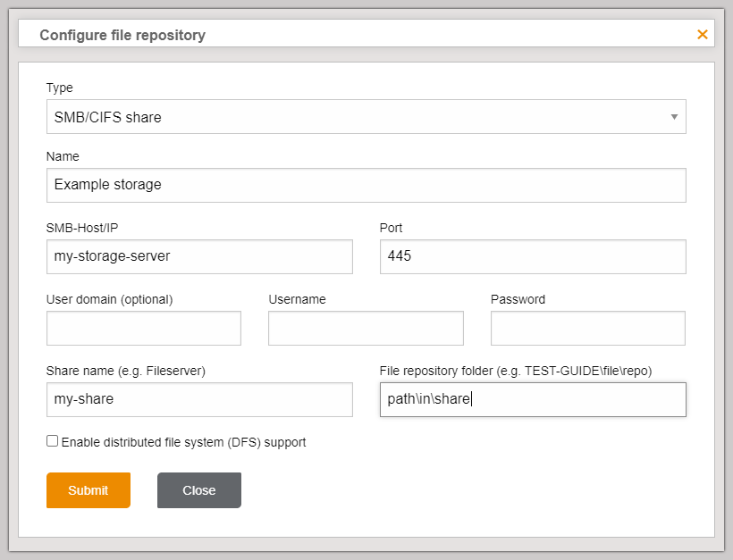This screenshot has width=733, height=560.
Task: Click into the Password field
Action: tap(587, 328)
